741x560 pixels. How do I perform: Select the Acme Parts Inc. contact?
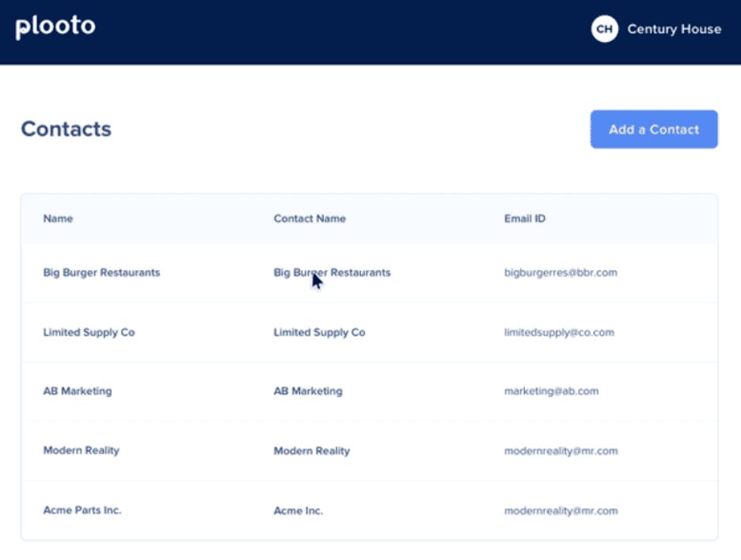pyautogui.click(x=82, y=510)
